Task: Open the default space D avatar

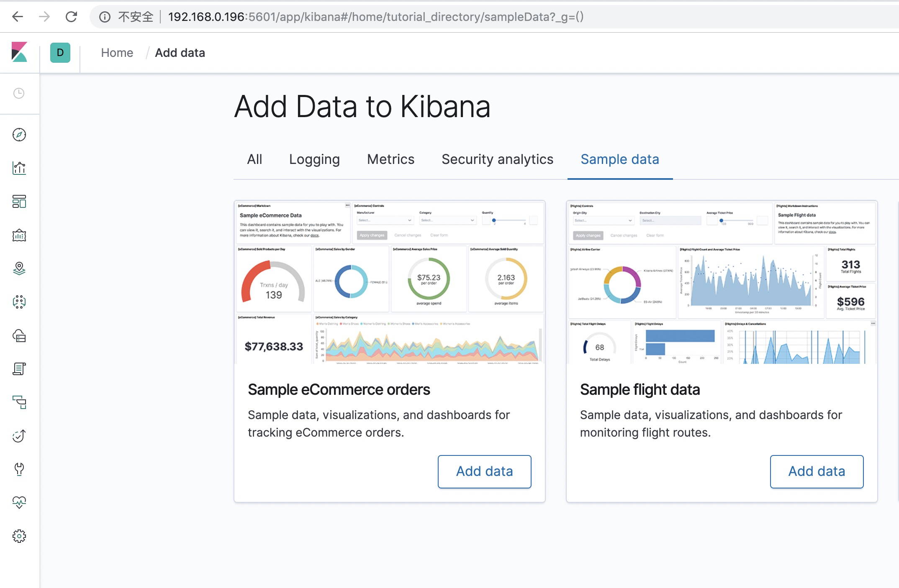Action: click(x=60, y=53)
